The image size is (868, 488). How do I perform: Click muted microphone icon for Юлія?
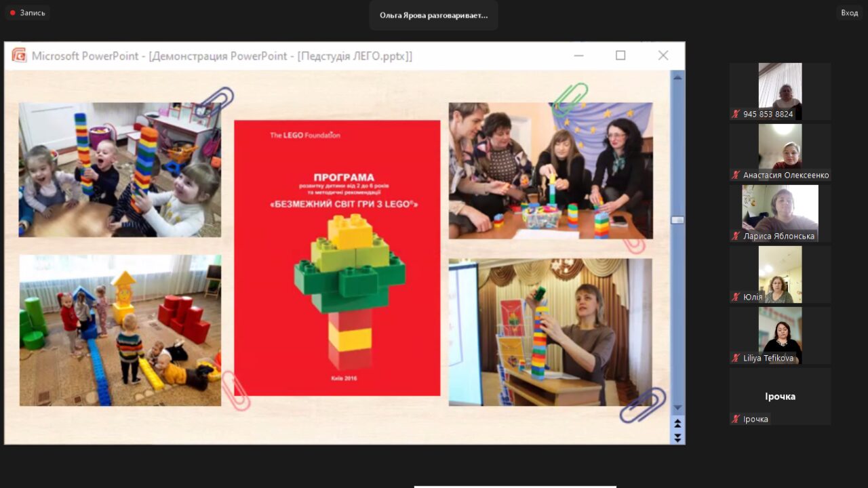click(736, 297)
